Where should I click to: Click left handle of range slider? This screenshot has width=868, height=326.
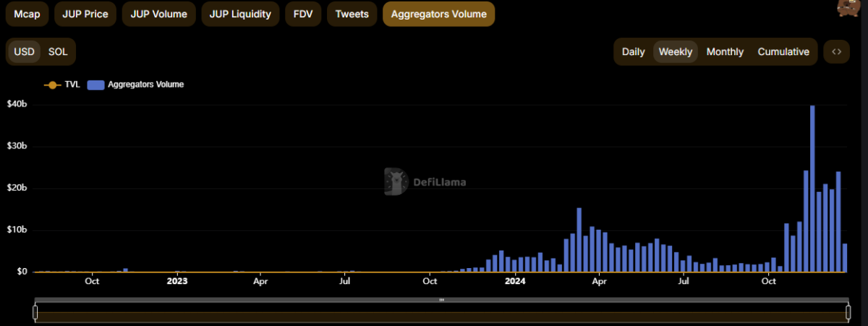[35, 312]
